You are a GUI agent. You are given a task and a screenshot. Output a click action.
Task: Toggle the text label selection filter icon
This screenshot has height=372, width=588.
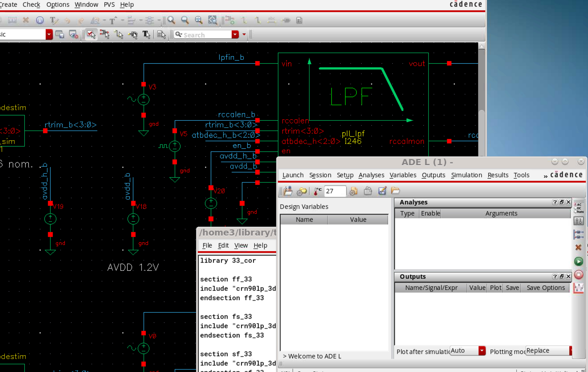tap(146, 34)
